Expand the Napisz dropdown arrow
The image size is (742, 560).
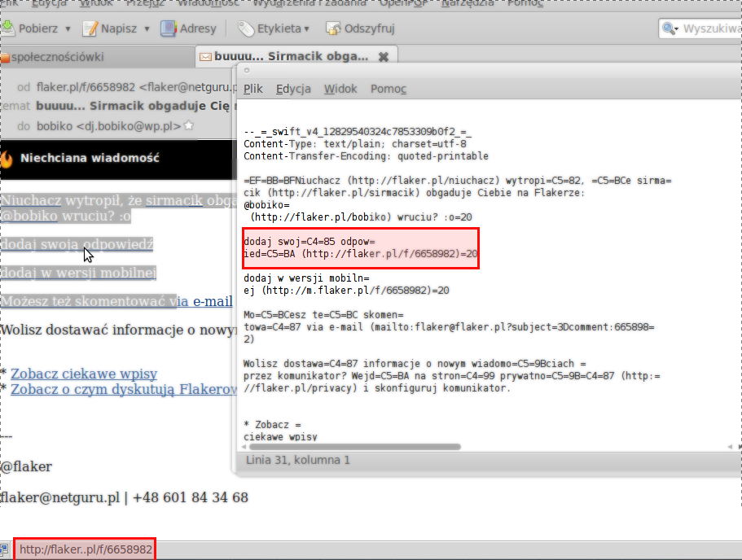(x=147, y=28)
